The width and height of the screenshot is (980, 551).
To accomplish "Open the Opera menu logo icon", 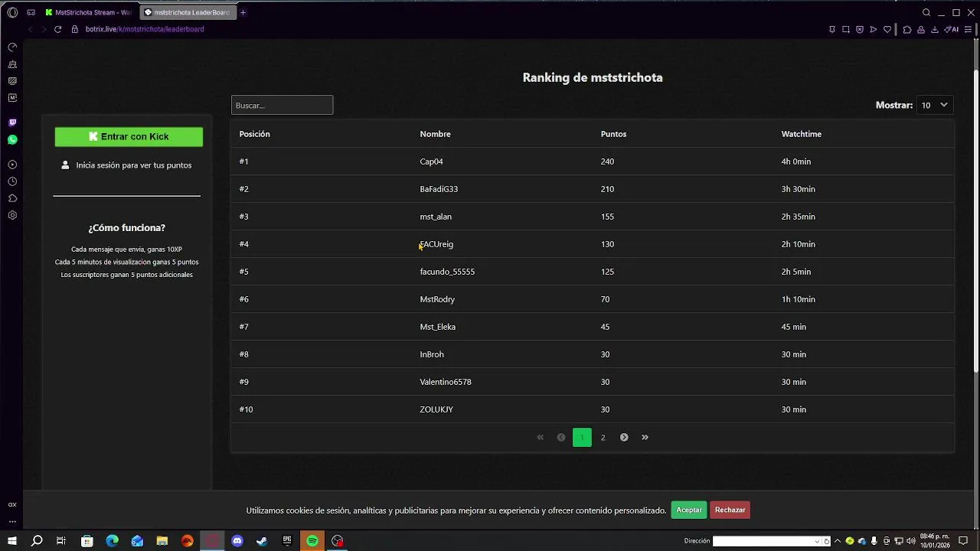I will pyautogui.click(x=12, y=12).
